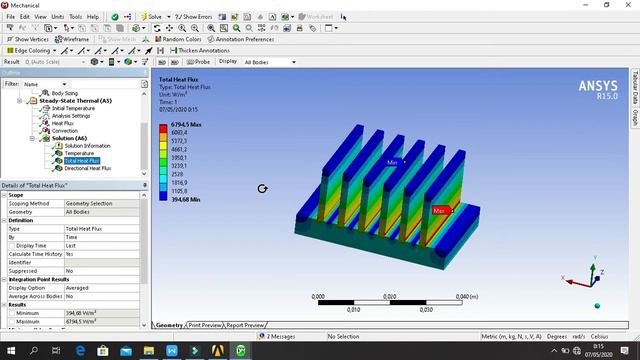Click the refresh icon beside outline filter
The width and height of the screenshot is (640, 360).
[144, 84]
